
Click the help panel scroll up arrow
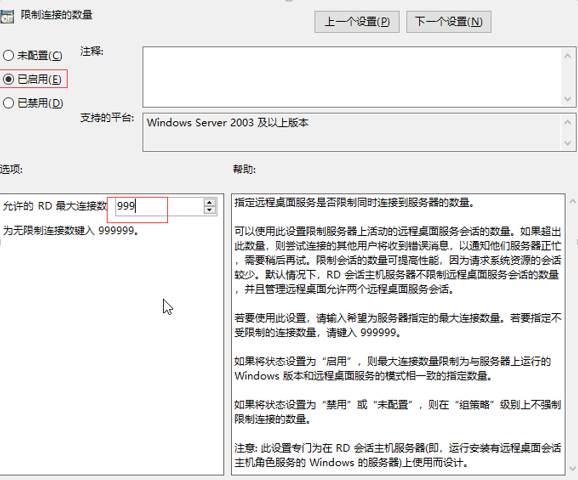572,201
